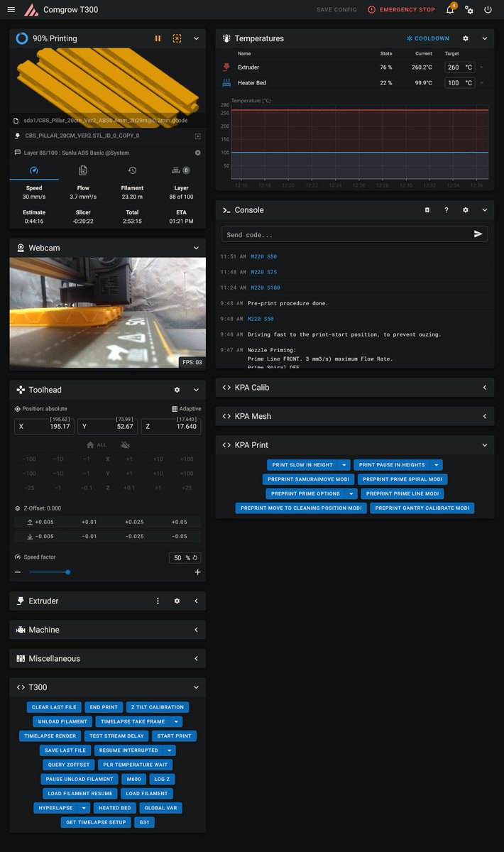Screen dimensions: 504x852
Task: Switch to the Speed status tab
Action: [x=33, y=170]
